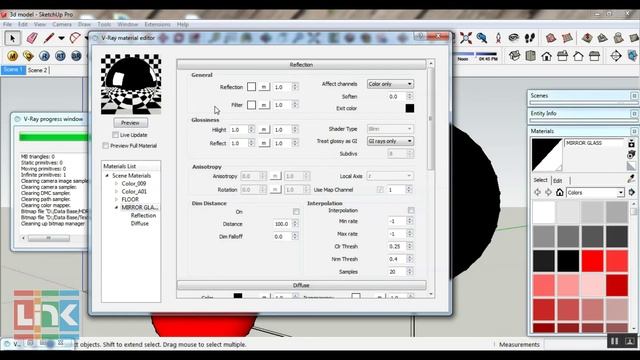Collapse the Scene Materials tree node
This screenshot has width=640, height=360.
tap(107, 176)
